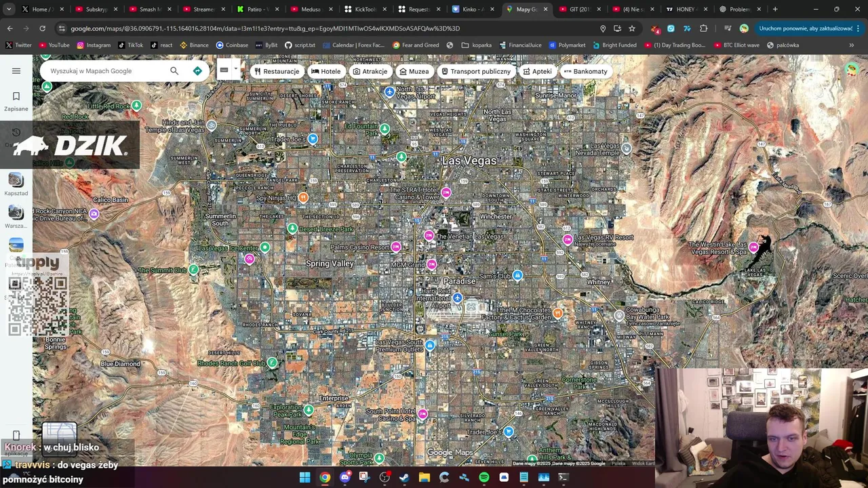
Task: Click the search magnifier in Maps
Action: 174,70
